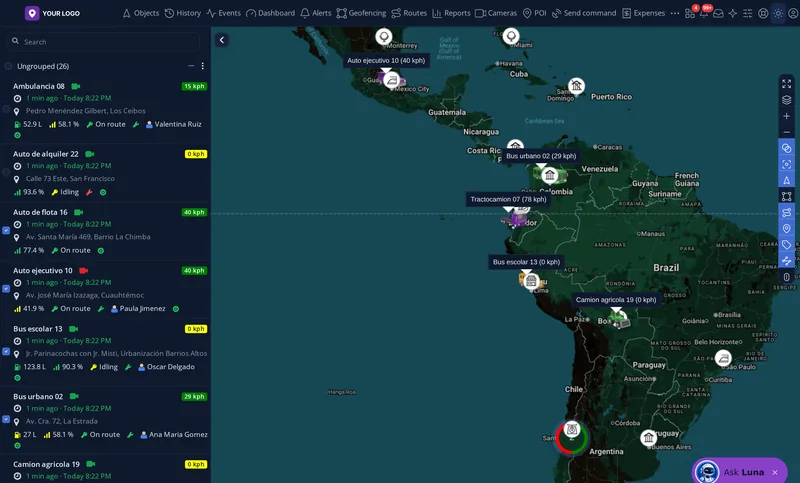The width and height of the screenshot is (800, 483).
Task: Click the 15 kph speed badge
Action: click(x=194, y=86)
